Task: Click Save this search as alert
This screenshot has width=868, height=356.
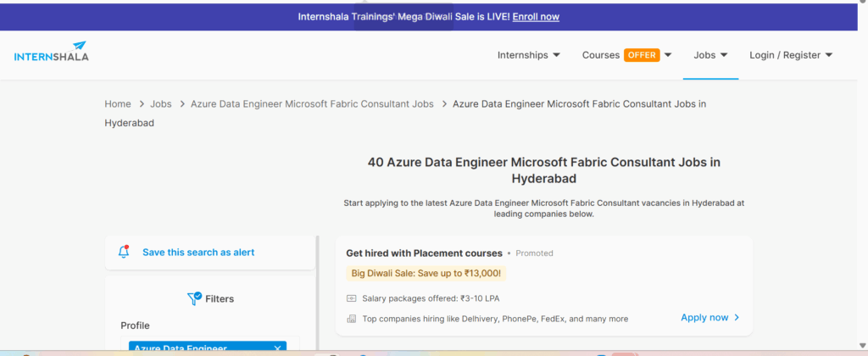Action: click(198, 252)
